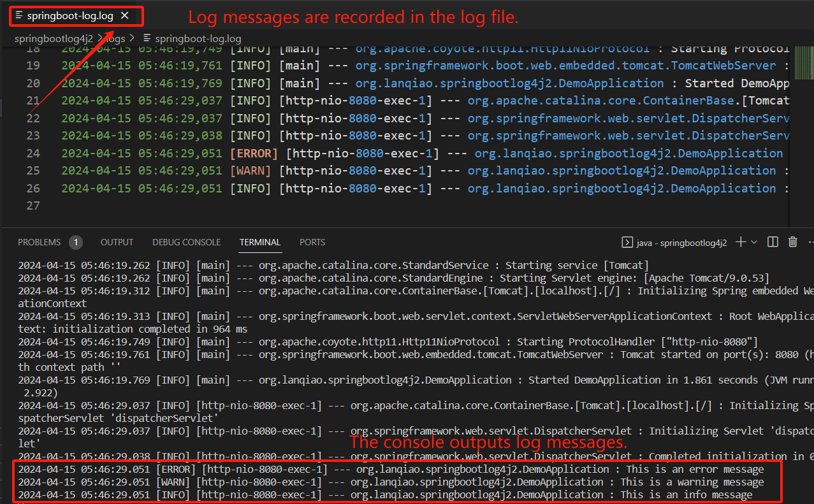Close the springboot-log.log editor tab

(125, 17)
